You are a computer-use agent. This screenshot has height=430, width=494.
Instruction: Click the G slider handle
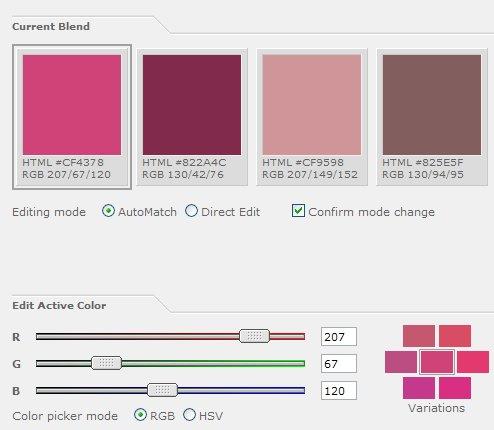click(x=107, y=363)
